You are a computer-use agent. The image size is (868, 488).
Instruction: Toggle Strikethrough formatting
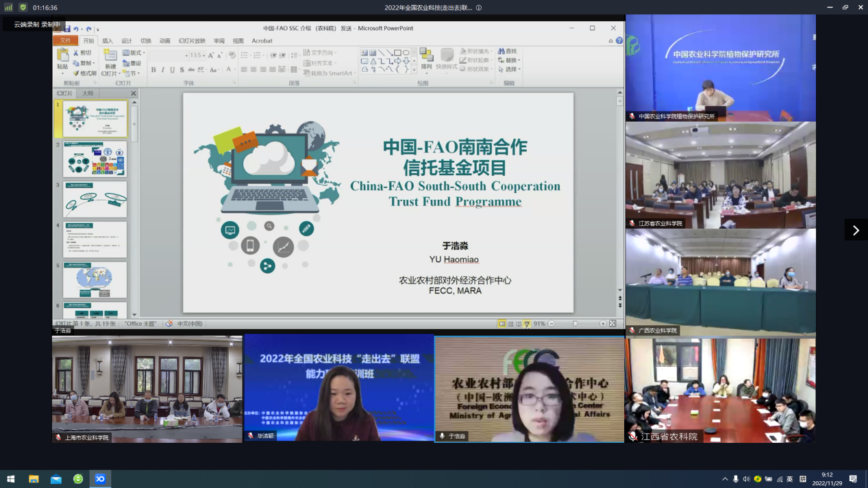(191, 70)
